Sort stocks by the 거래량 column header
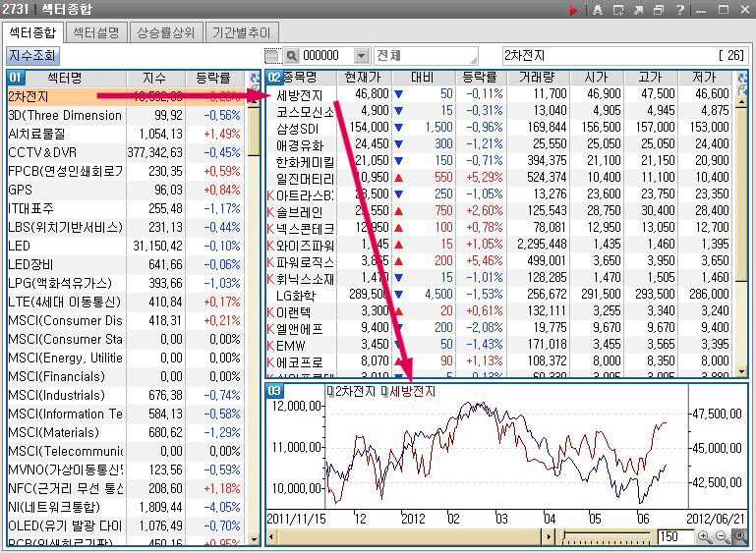The height and width of the screenshot is (553, 756). click(538, 78)
